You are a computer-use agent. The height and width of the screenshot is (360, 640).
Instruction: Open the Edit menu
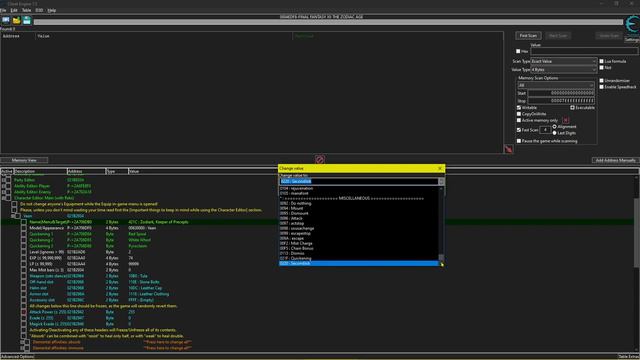[14, 10]
